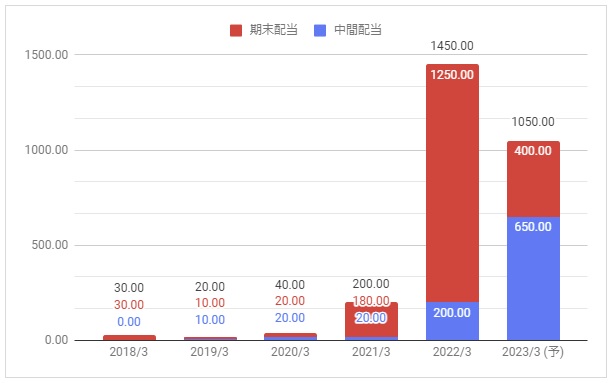The image size is (614, 383).
Task: Click the 20.00 total label above 2019/3
Action: coord(210,287)
